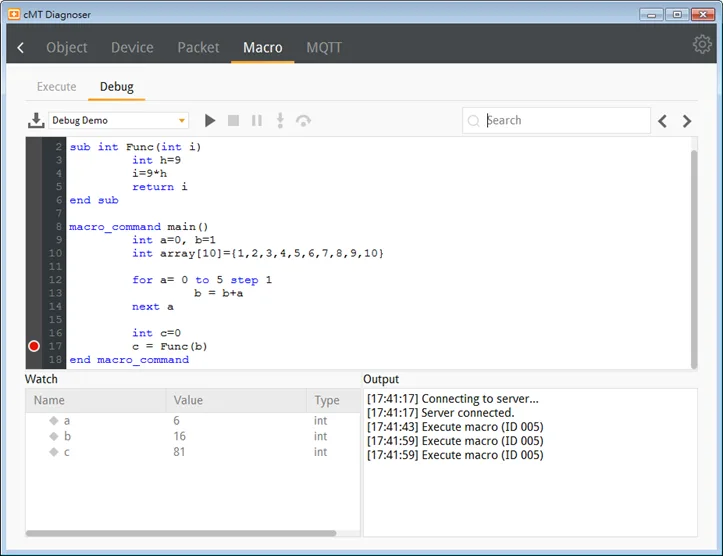723x556 pixels.
Task: Jump to next search result
Action: coord(687,121)
